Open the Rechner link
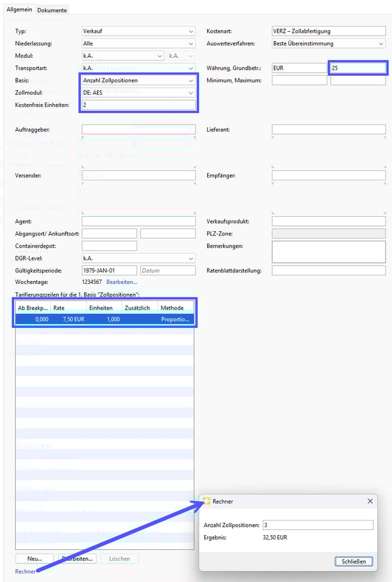This screenshot has height=582, width=392. (25, 571)
